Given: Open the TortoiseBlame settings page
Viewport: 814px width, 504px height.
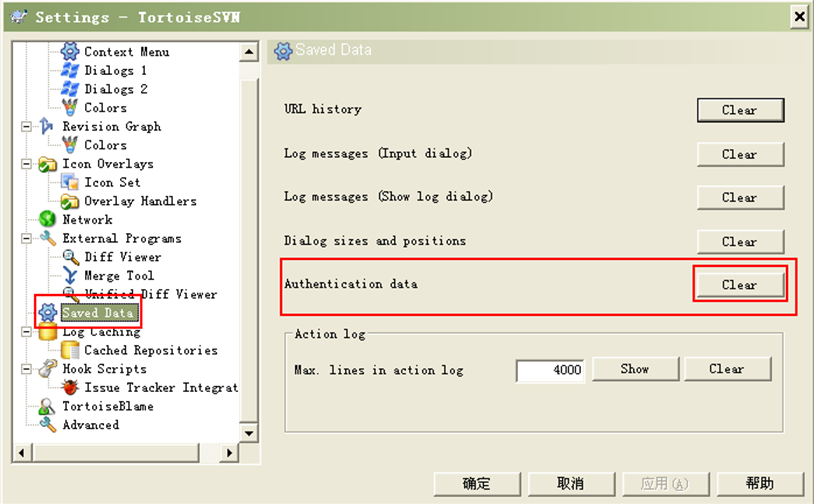Looking at the screenshot, I should (108, 406).
